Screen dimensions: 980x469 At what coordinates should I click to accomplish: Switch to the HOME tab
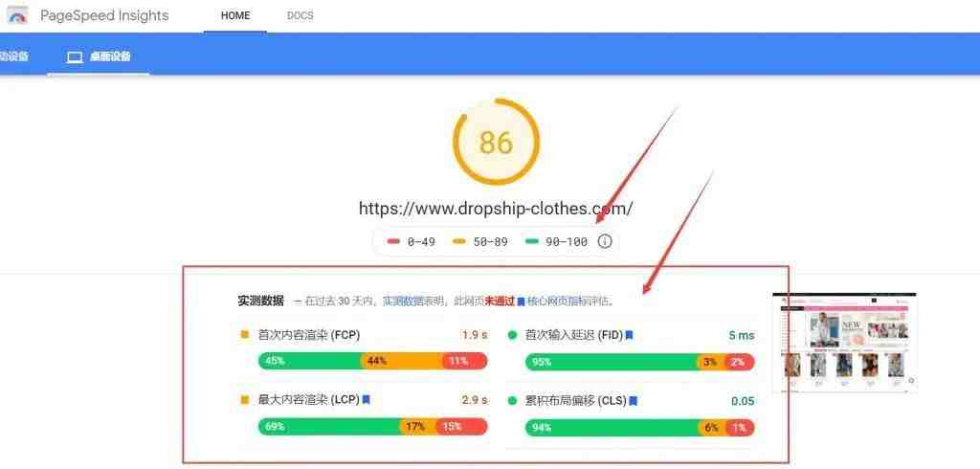(235, 15)
